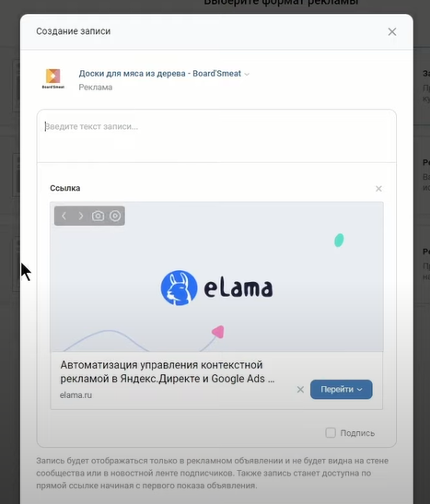Select the eLama link preview image
Screen dimensions: 430x504
click(216, 276)
